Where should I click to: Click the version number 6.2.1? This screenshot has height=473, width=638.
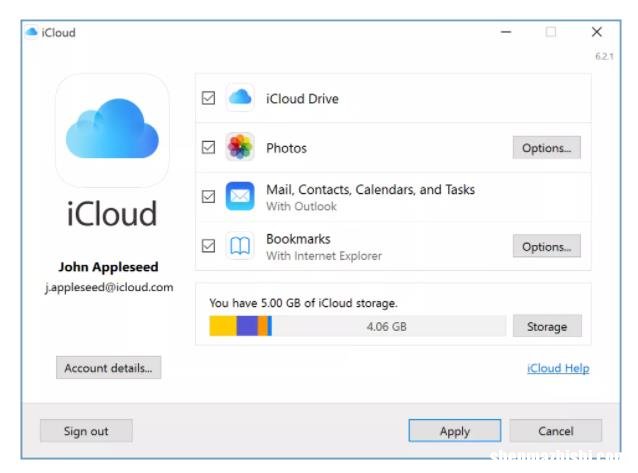click(604, 56)
